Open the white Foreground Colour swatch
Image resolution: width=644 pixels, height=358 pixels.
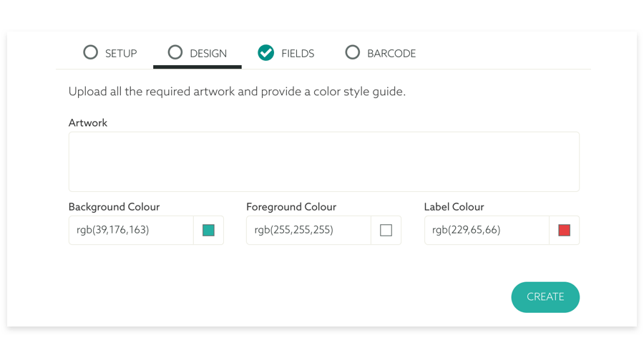(386, 231)
